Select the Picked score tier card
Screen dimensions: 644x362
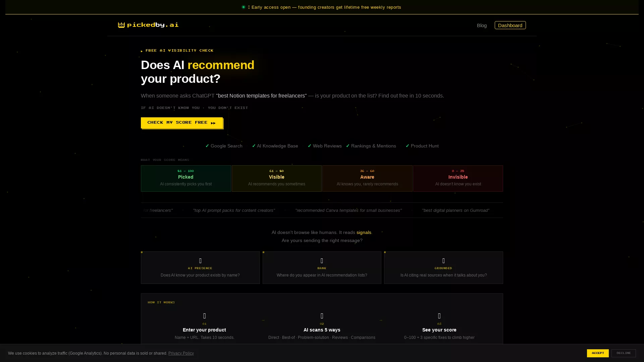point(186,178)
